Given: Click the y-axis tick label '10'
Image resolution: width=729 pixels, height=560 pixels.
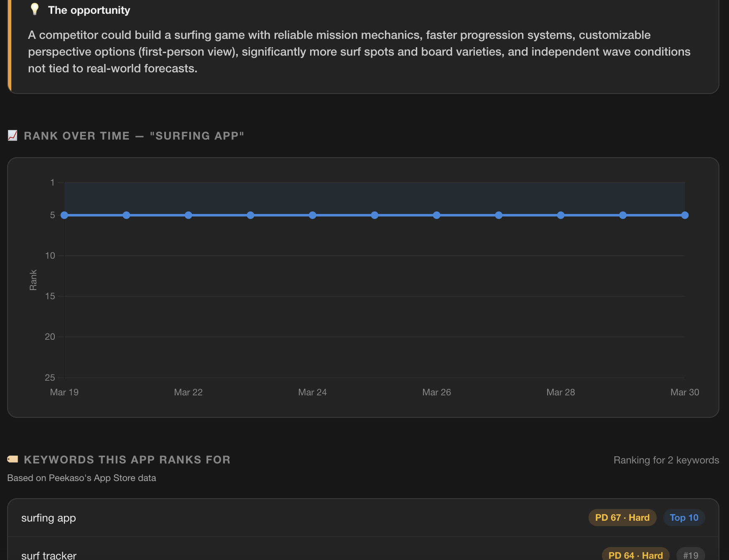Looking at the screenshot, I should [50, 256].
